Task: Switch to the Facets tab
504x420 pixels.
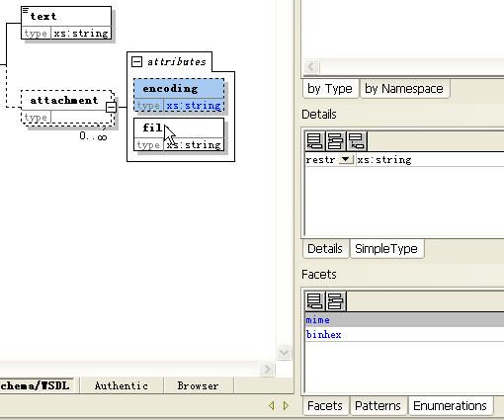Action: tap(325, 406)
